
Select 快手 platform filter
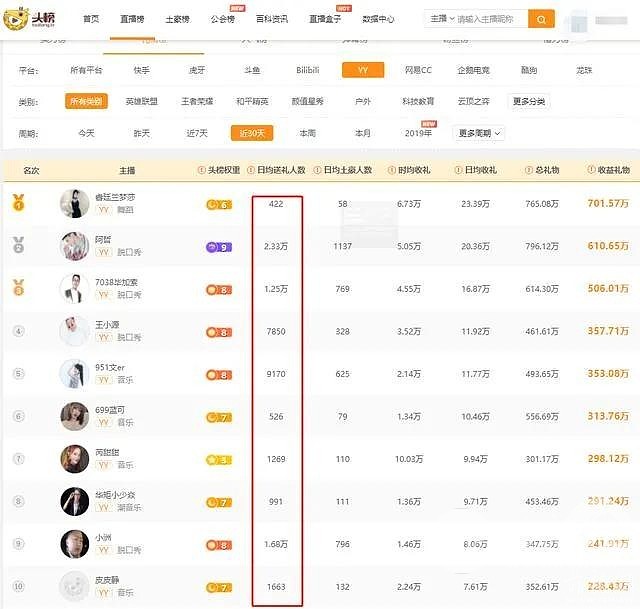click(x=142, y=70)
